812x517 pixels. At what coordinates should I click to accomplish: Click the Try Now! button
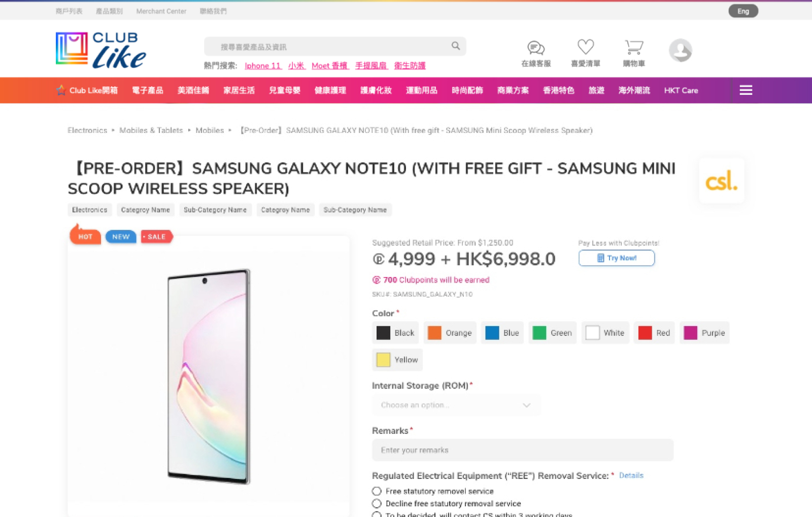[617, 258]
